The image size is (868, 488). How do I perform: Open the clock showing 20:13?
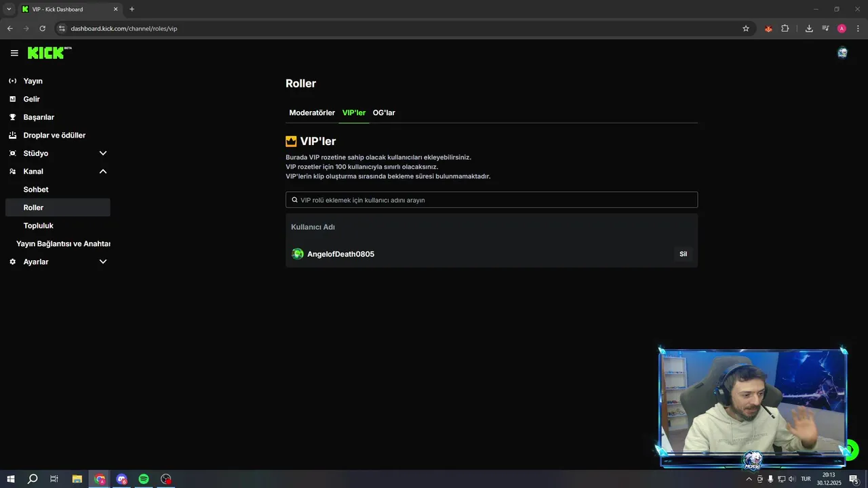pos(829,479)
